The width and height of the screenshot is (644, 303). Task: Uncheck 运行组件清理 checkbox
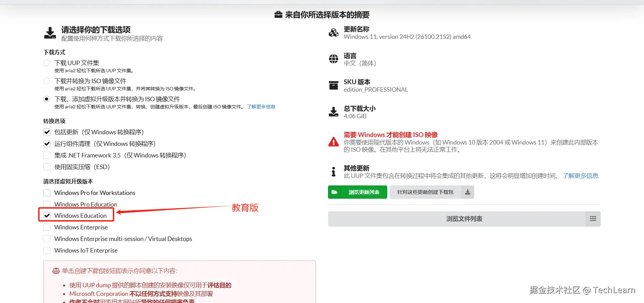click(47, 144)
